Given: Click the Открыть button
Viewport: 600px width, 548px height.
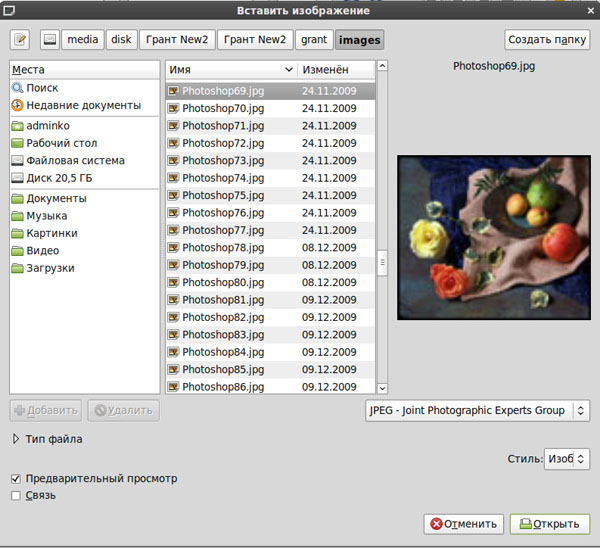Looking at the screenshot, I should point(550,524).
